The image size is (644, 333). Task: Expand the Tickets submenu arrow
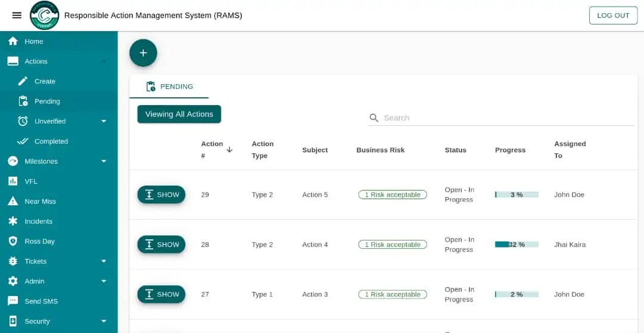pos(104,261)
